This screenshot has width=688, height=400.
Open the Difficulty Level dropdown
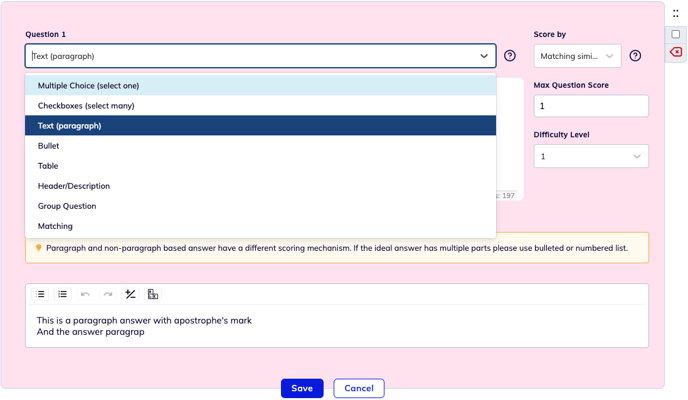click(591, 156)
